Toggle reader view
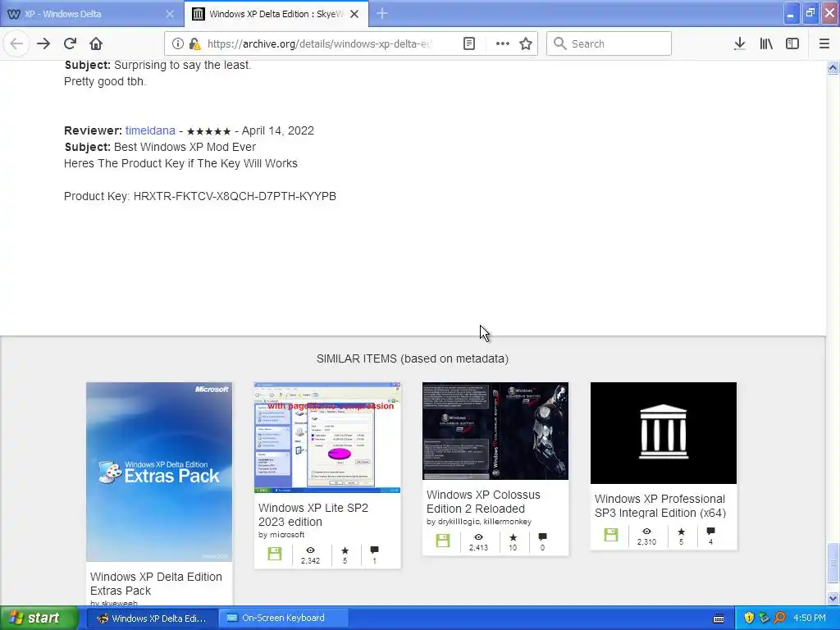The width and height of the screenshot is (840, 630). coord(469,43)
